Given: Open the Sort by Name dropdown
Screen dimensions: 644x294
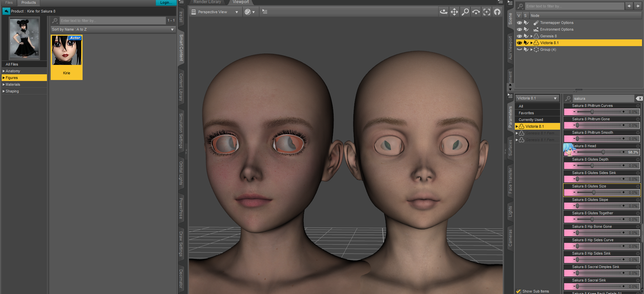Looking at the screenshot, I should 113,29.
